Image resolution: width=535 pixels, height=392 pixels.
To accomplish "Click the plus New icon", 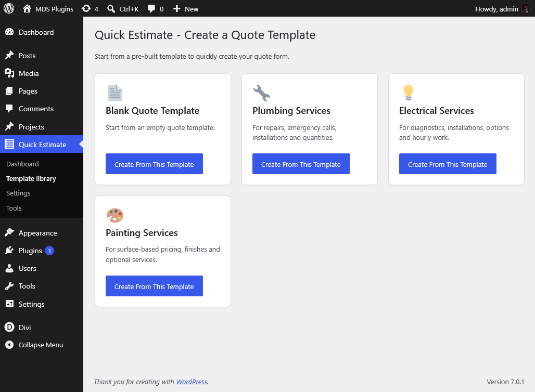I will point(176,9).
